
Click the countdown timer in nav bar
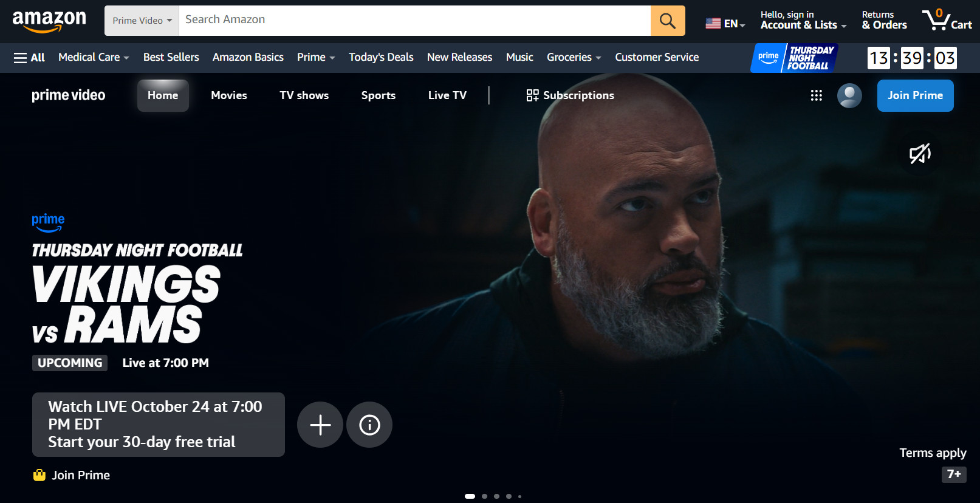912,58
